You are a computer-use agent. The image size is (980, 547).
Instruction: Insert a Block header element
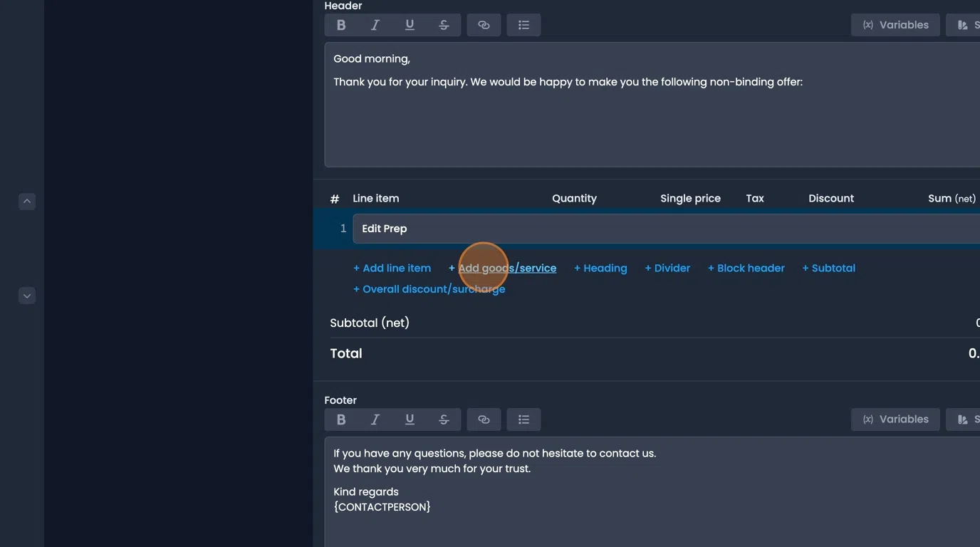pyautogui.click(x=746, y=268)
